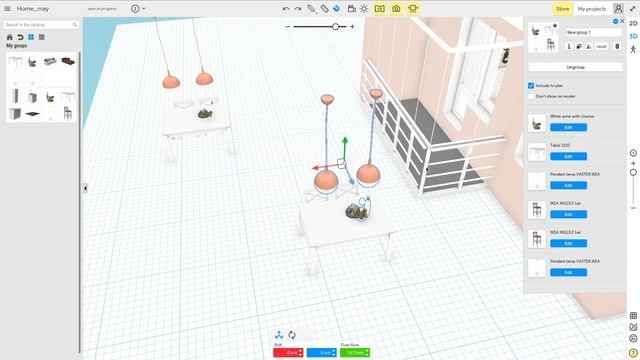Click the blue shift value field
The image size is (640, 360).
pyautogui.click(x=322, y=352)
